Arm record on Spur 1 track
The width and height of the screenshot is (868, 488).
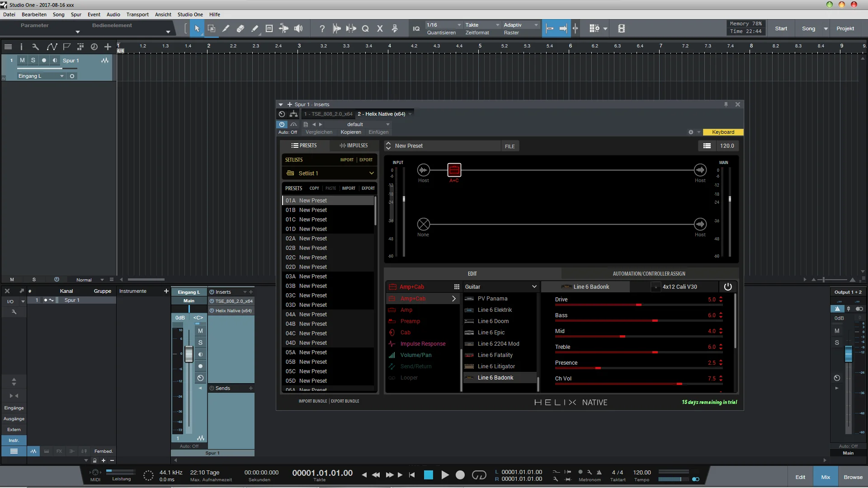coord(44,60)
